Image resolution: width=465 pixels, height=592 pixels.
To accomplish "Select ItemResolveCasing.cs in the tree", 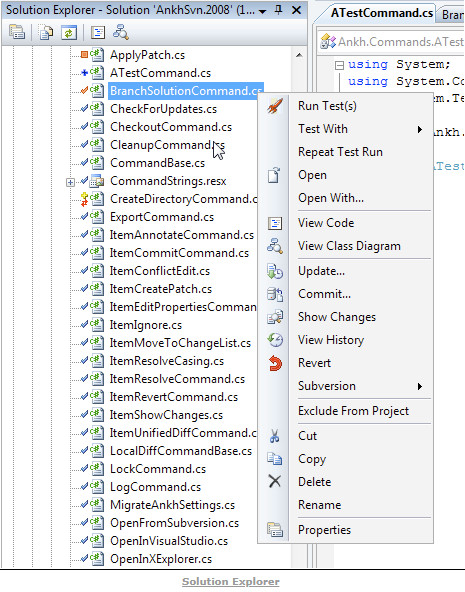I will pos(167,361).
